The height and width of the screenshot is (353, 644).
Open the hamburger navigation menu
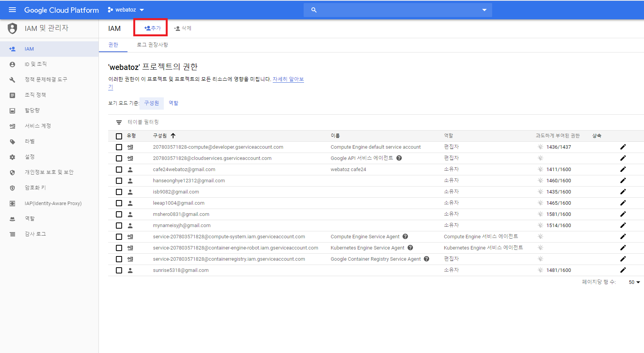tap(12, 10)
